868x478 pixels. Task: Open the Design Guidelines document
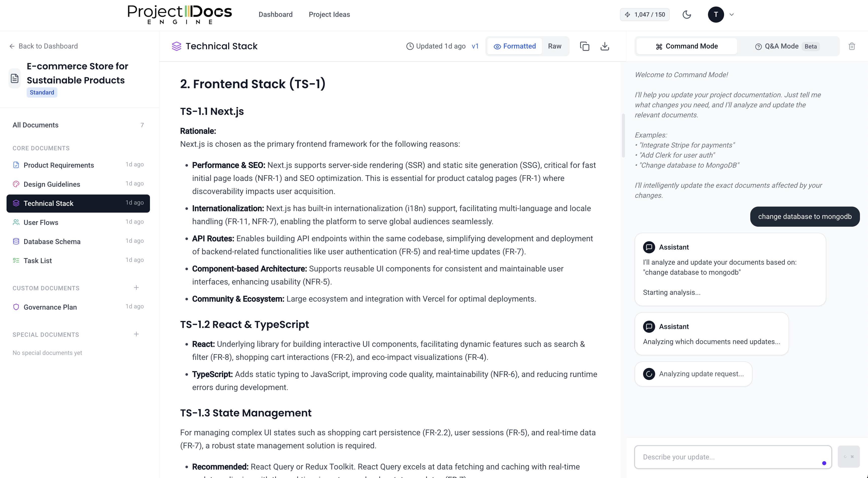[52, 184]
